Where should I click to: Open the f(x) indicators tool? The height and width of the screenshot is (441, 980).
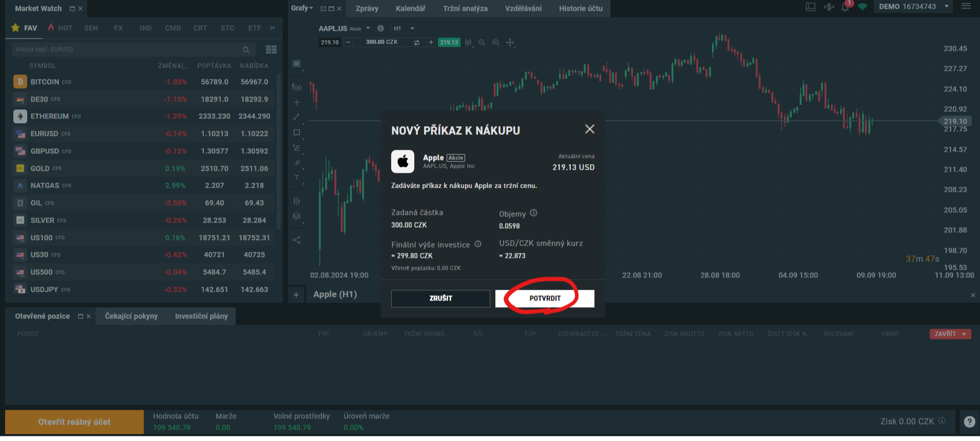tap(297, 87)
